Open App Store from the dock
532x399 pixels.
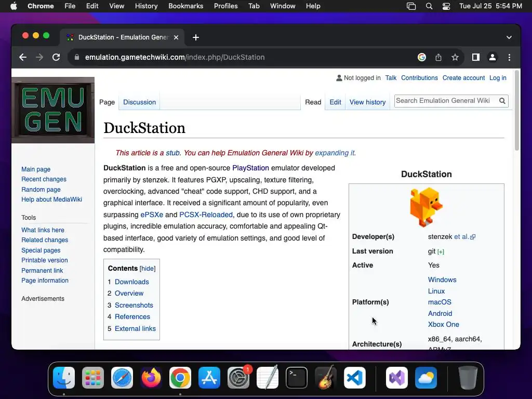coord(209,378)
